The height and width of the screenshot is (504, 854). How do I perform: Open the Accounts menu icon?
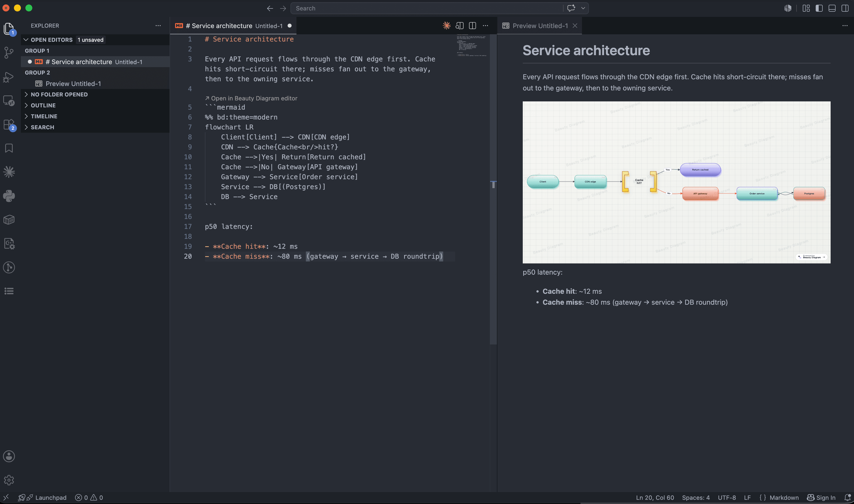pos(9,456)
